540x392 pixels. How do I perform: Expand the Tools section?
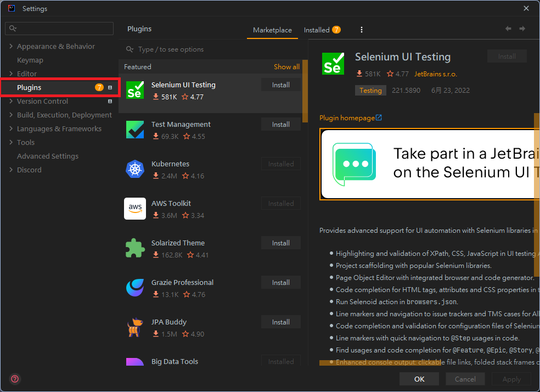click(x=11, y=142)
